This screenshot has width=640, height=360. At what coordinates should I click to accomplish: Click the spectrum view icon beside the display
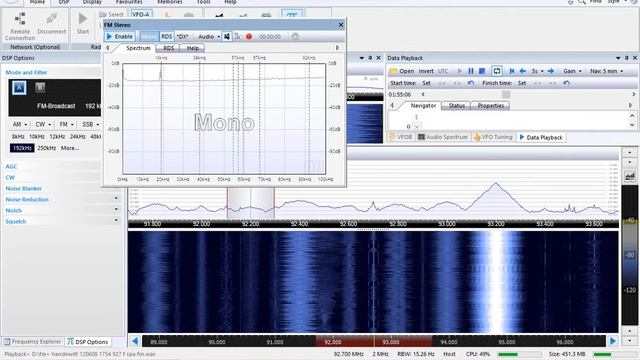[x=629, y=176]
